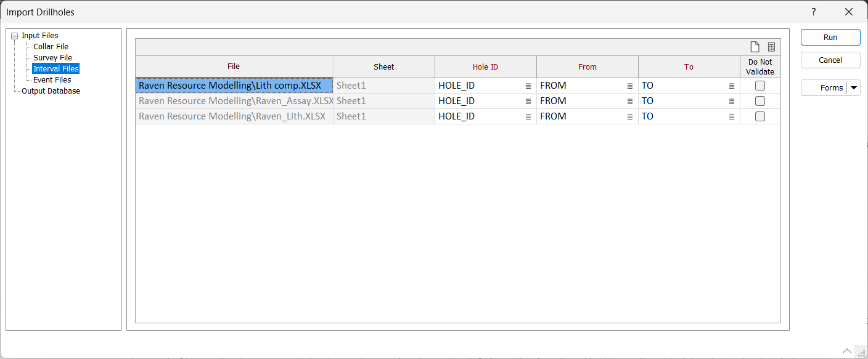Image resolution: width=868 pixels, height=359 pixels.
Task: Click the collapse chevron at bottom right
Action: [848, 350]
